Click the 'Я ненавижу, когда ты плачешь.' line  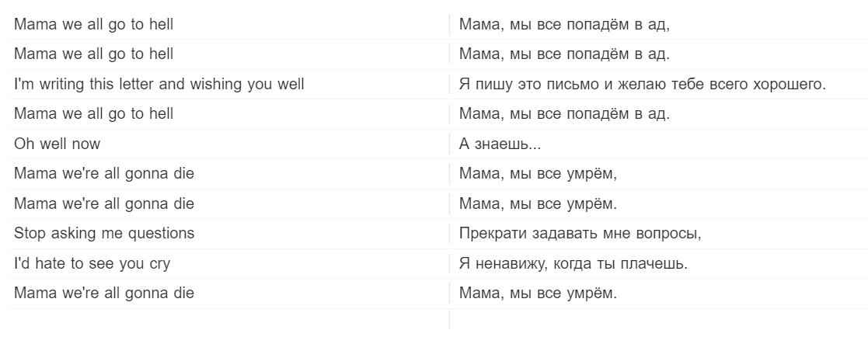pyautogui.click(x=573, y=263)
